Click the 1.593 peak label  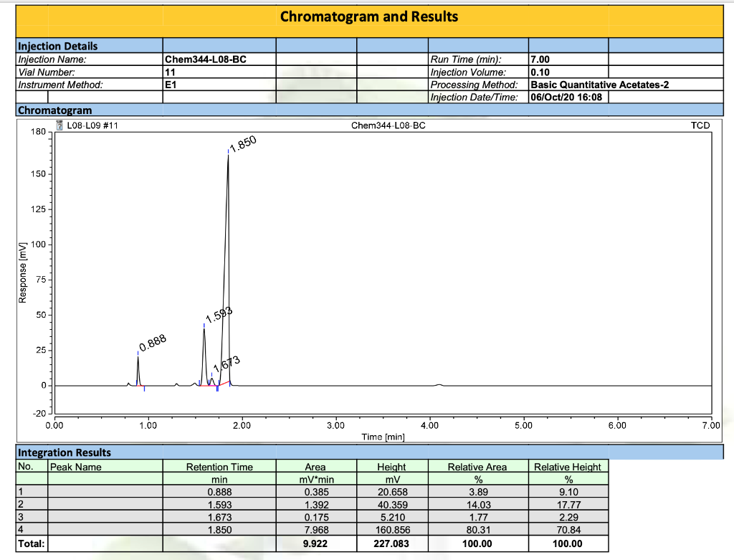219,315
